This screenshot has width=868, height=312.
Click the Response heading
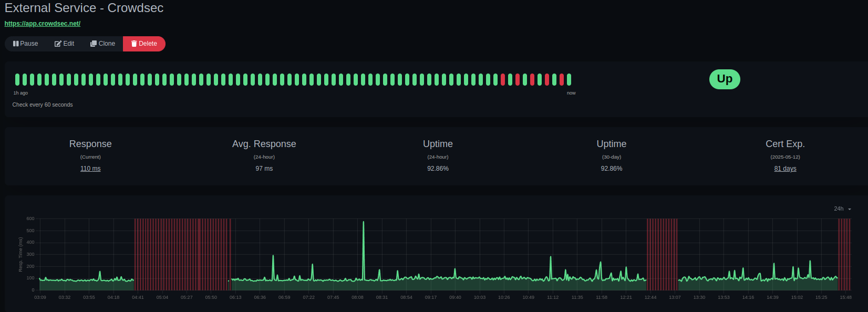[90, 144]
